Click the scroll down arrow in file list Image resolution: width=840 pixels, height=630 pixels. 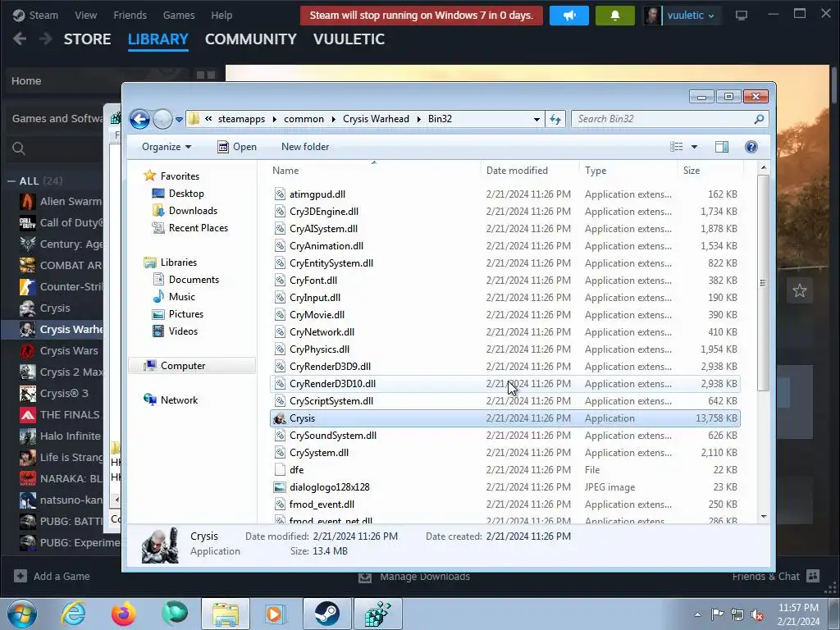pos(764,517)
